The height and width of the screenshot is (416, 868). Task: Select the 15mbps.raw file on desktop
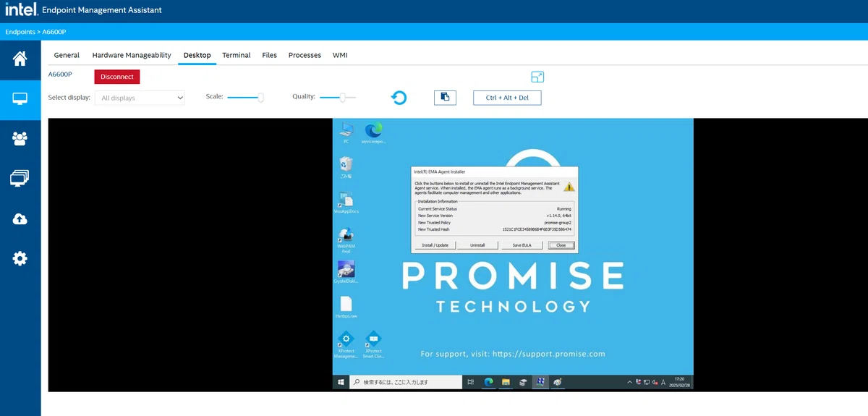[x=346, y=307]
